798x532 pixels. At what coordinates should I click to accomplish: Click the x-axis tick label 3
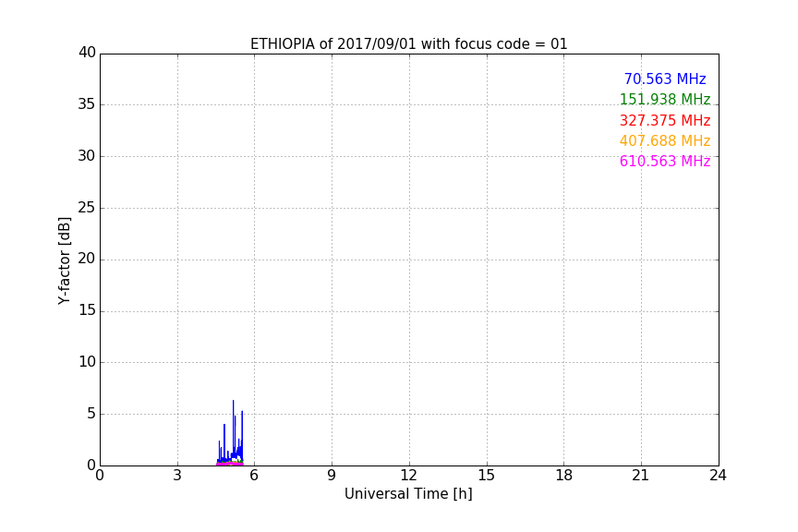[177, 476]
